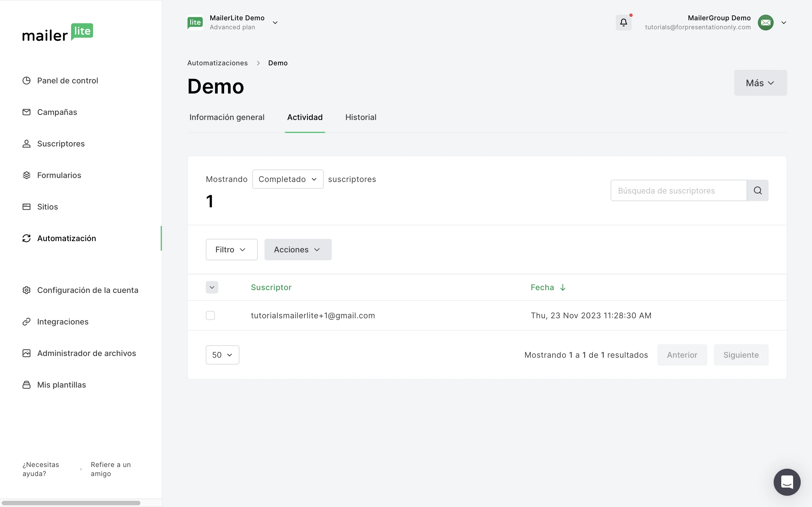Click the search magnifier icon button

(757, 190)
